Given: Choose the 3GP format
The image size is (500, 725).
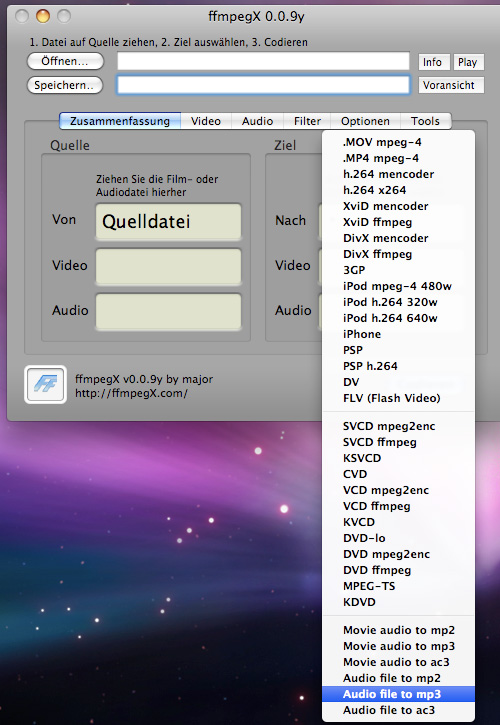Looking at the screenshot, I should [398, 270].
